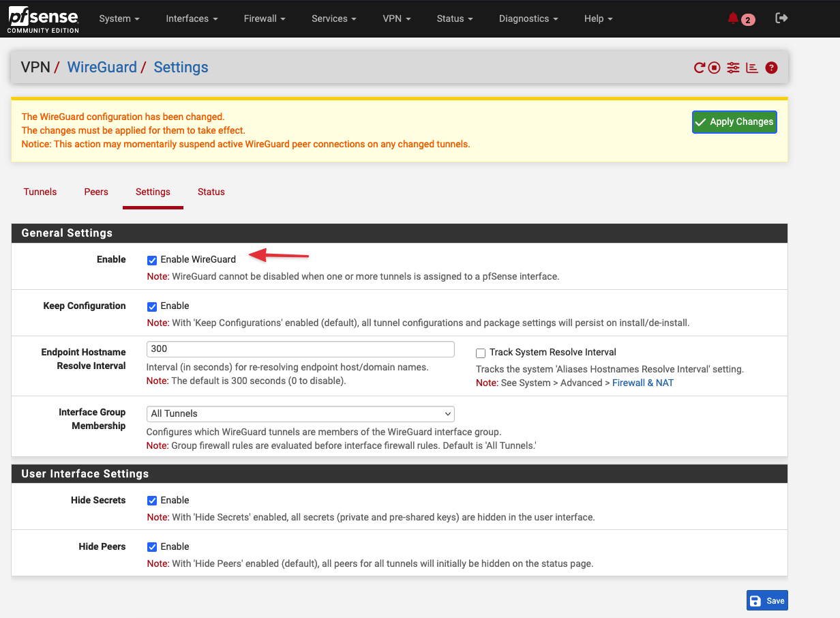Click the Endpoint Hostname Resolve Interval field
This screenshot has width=840, height=618.
300,349
